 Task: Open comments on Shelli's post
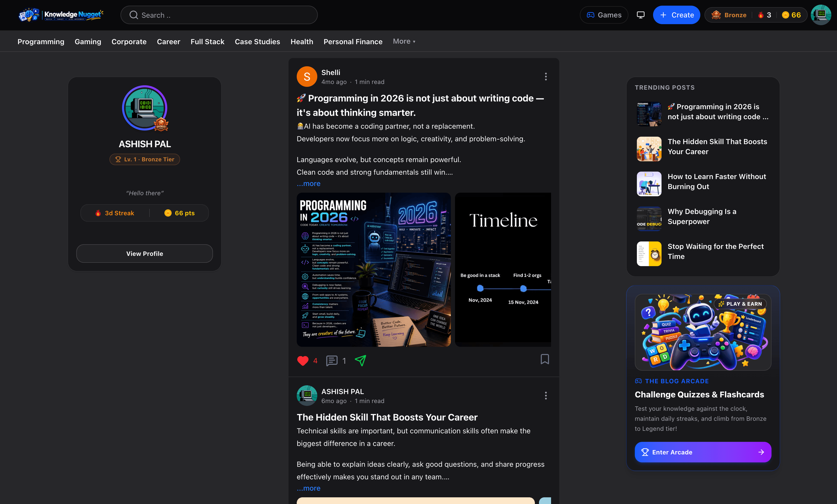coord(336,361)
